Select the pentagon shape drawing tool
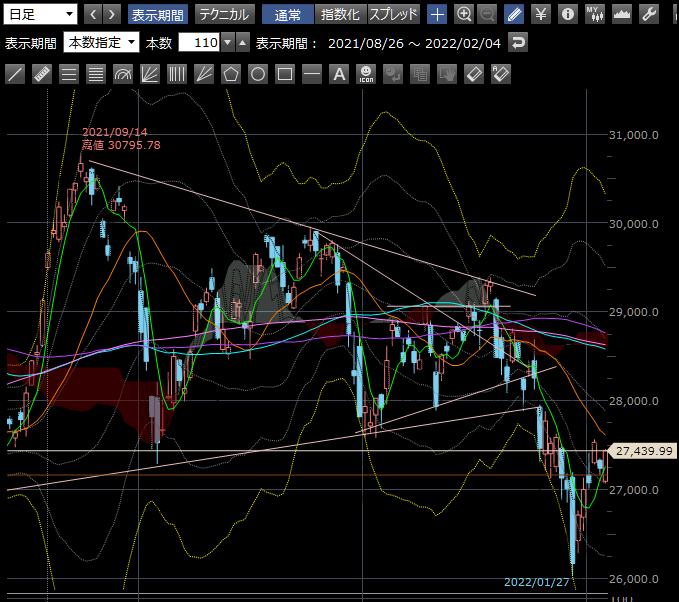Screen dimensions: 679x602 pyautogui.click(x=231, y=74)
